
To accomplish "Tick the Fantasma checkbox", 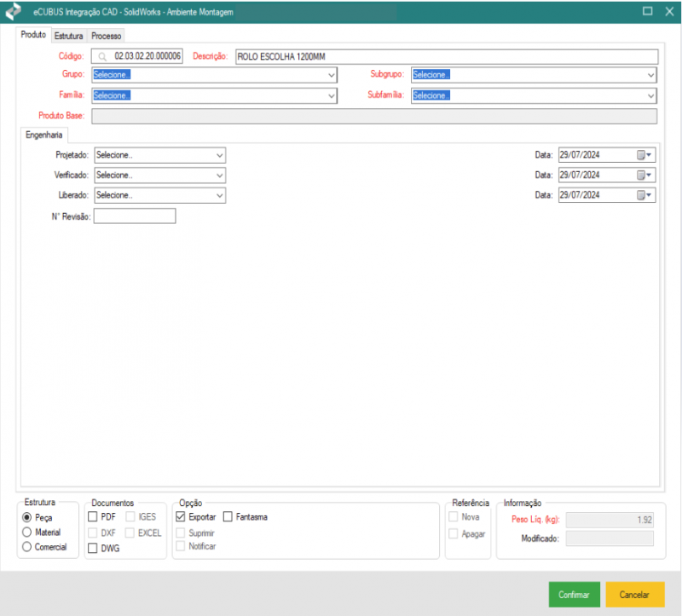I will pyautogui.click(x=228, y=516).
